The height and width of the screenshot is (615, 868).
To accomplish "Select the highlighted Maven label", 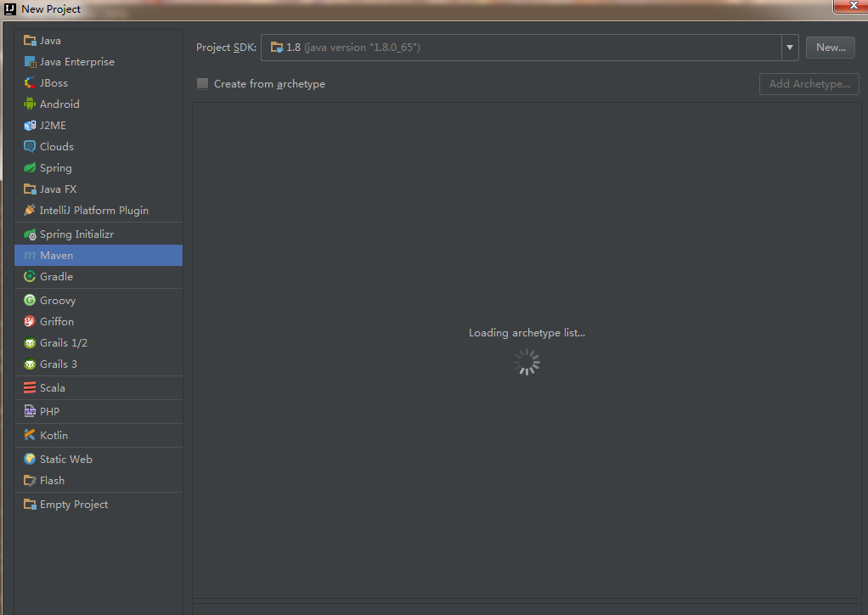I will pos(56,255).
